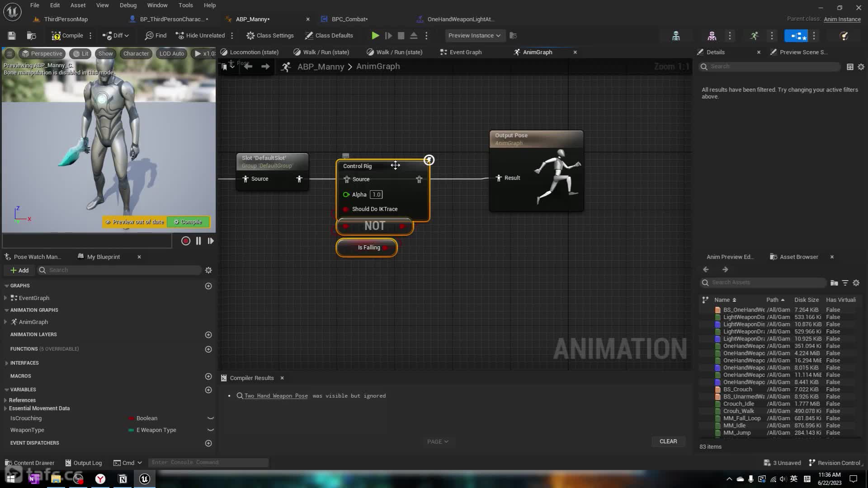Click the record button under the viewport
This screenshot has height=488, width=868.
[x=185, y=241]
